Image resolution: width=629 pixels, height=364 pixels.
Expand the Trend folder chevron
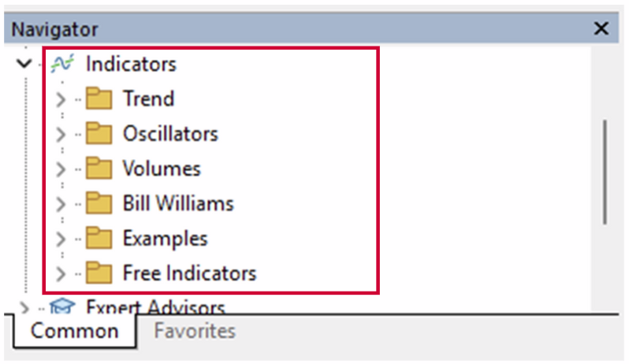tap(61, 99)
